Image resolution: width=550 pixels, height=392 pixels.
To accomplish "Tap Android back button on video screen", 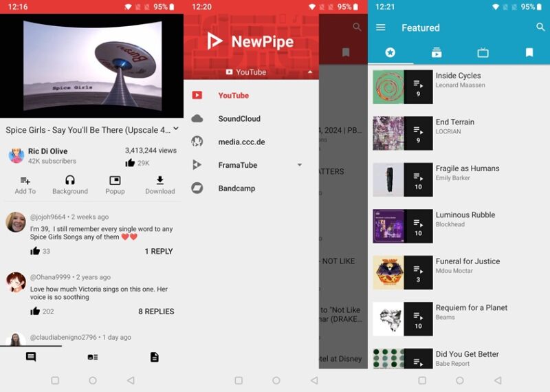I will pyautogui.click(x=131, y=380).
